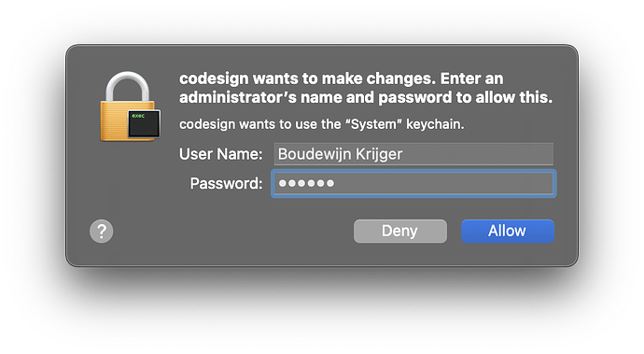The image size is (644, 354).
Task: Click the silver shackle of the padlock
Action: 127,87
